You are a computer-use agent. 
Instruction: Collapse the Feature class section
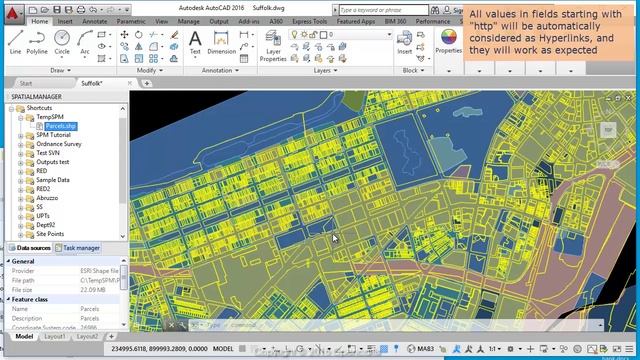pyautogui.click(x=8, y=299)
